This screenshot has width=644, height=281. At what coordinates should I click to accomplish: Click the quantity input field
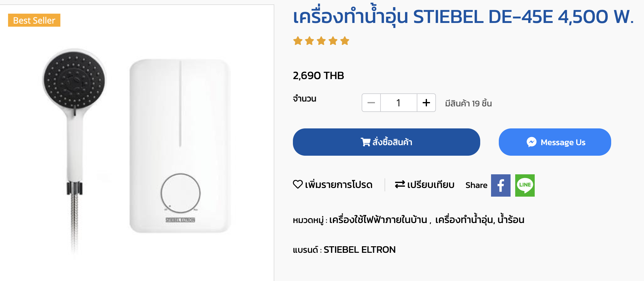[x=398, y=103]
